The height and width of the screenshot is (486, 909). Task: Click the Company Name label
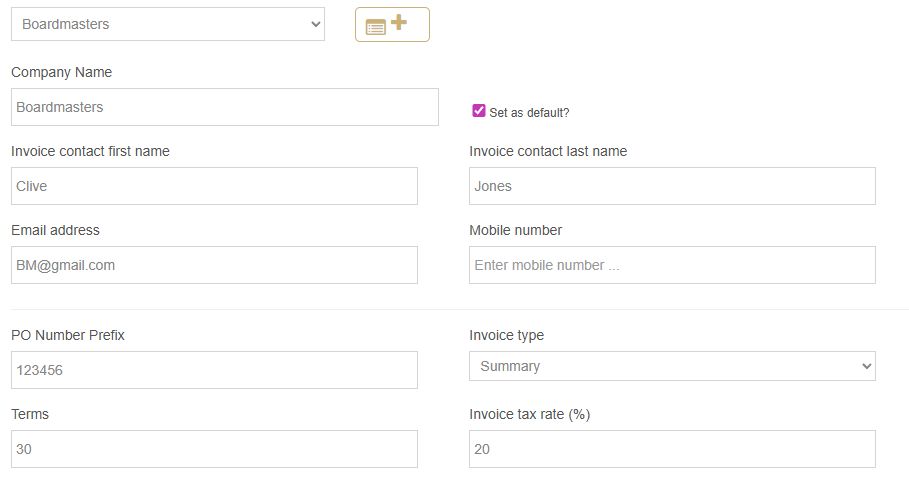(61, 72)
